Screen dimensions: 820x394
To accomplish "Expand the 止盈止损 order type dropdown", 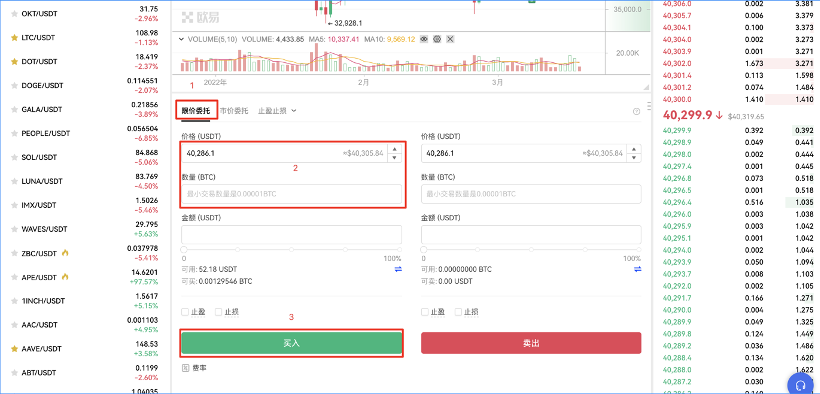I will tap(277, 111).
